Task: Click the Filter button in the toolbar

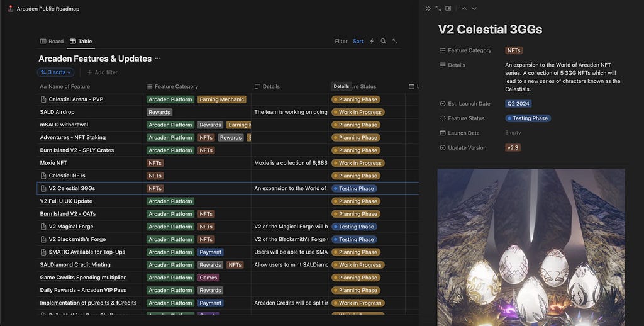Action: (341, 41)
